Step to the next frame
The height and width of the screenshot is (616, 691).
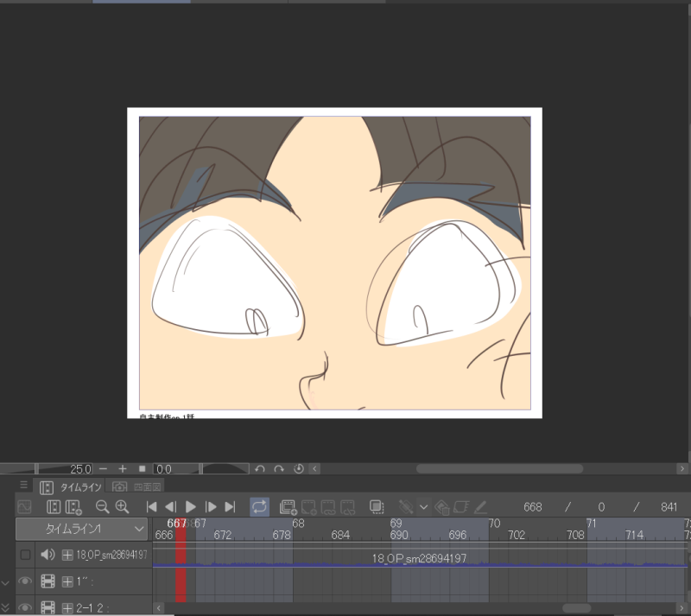pos(211,507)
